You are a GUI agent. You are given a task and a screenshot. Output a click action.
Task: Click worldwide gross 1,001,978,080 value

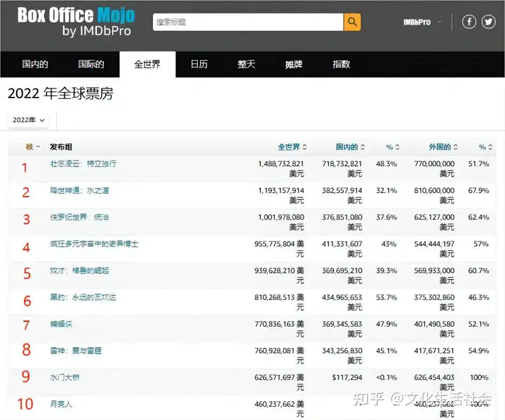pos(281,217)
